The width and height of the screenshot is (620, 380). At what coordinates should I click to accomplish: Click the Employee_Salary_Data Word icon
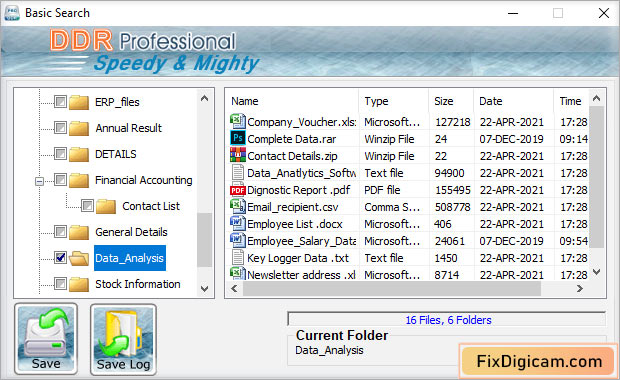(x=238, y=240)
